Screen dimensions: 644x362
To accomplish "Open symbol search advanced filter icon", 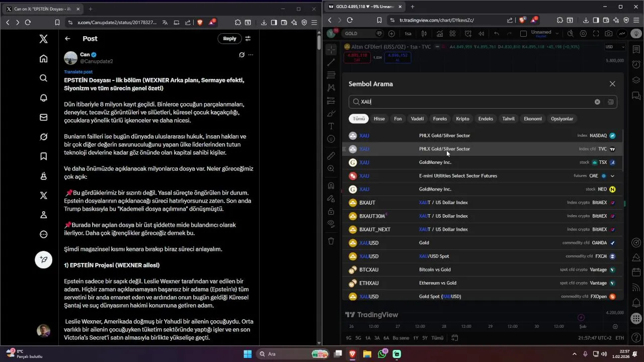I will 610,102.
